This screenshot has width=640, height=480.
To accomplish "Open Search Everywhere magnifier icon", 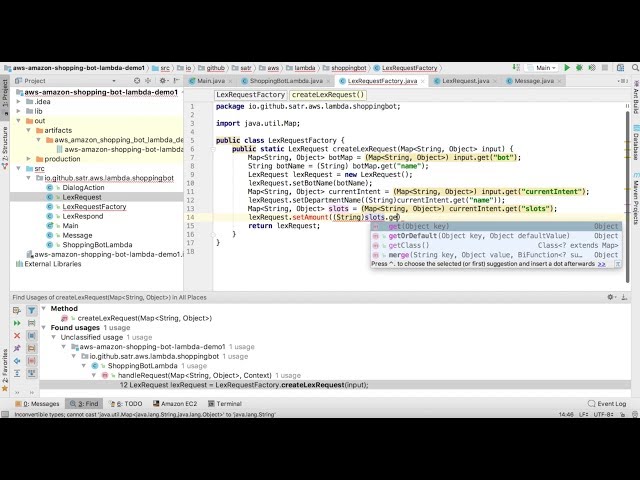I will click(x=635, y=68).
